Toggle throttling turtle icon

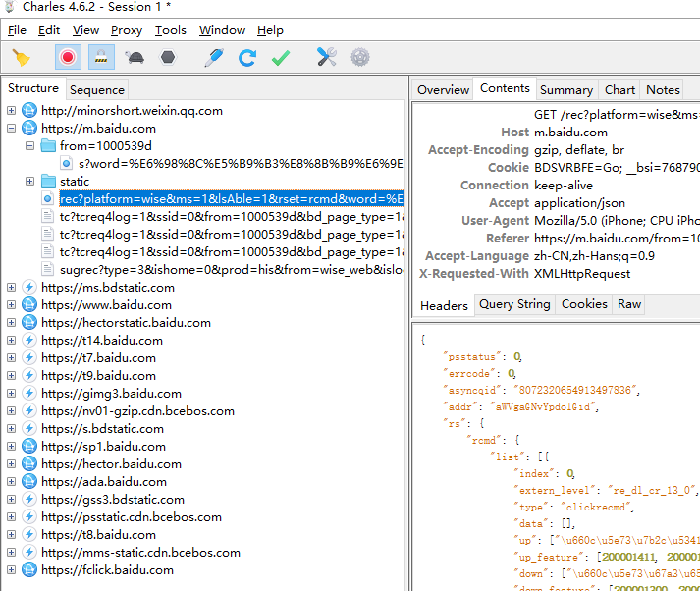(135, 57)
